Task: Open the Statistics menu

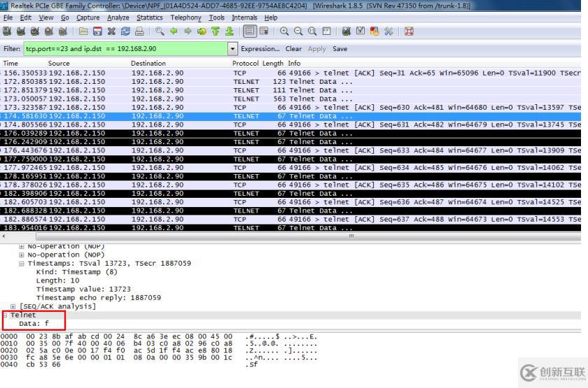Action: click(x=150, y=17)
